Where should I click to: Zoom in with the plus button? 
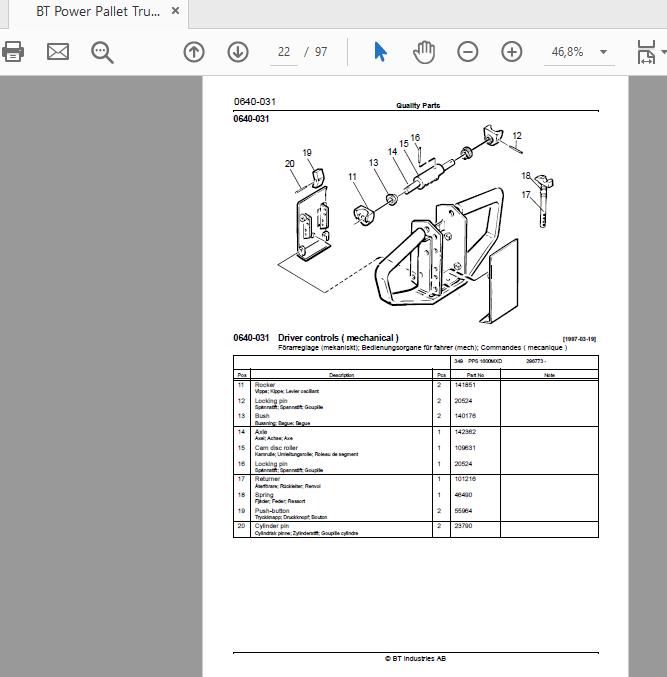pyautogui.click(x=512, y=52)
